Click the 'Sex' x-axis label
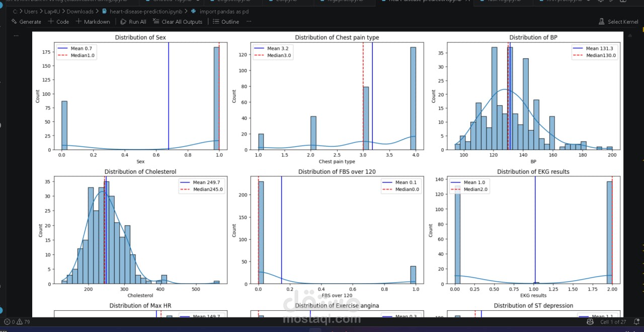The image size is (644, 332). point(140,161)
